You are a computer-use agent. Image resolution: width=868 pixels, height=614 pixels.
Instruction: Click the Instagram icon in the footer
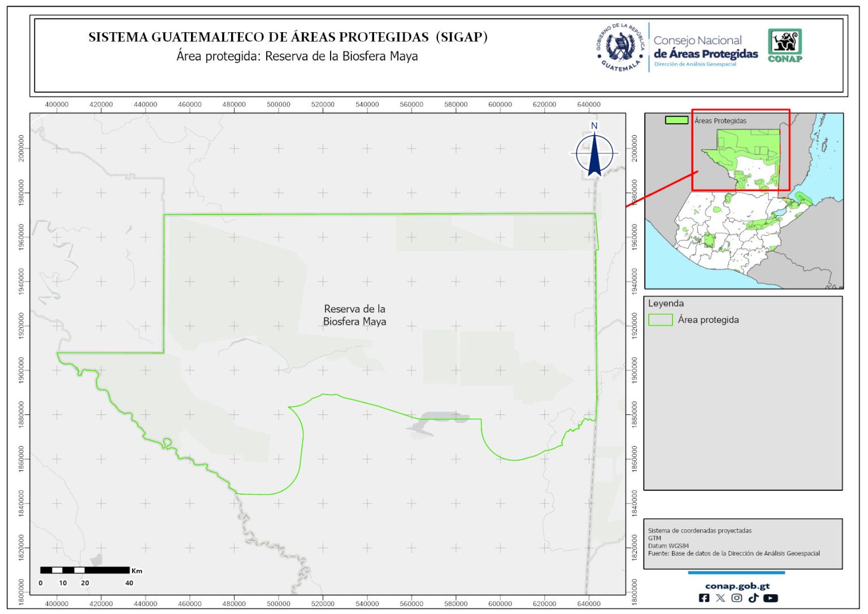point(737,598)
